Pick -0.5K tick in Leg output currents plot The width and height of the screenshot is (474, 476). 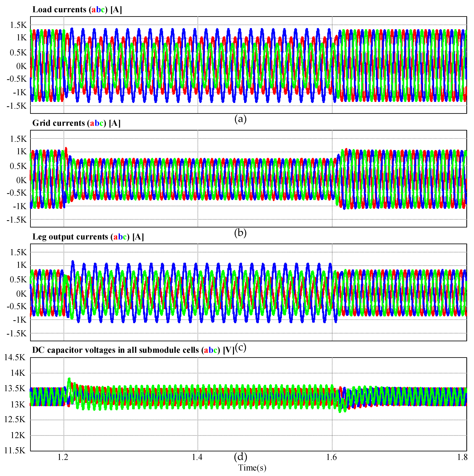click(x=17, y=306)
